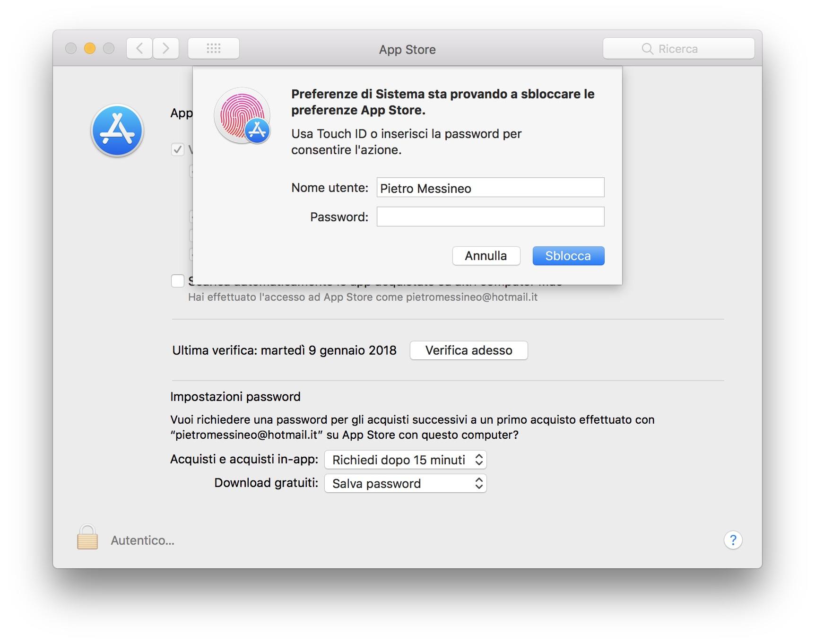Cancel with the Annulla button

click(486, 256)
